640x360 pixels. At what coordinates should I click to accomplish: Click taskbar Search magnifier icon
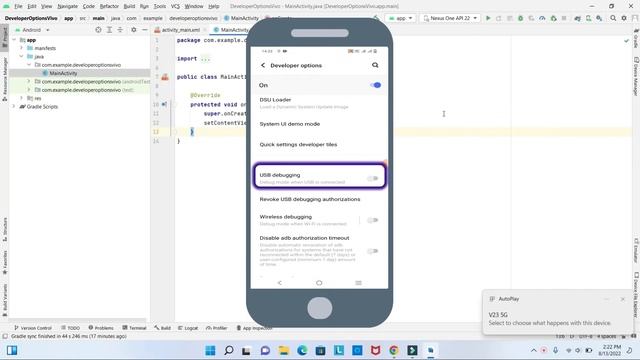pyautogui.click(x=229, y=350)
